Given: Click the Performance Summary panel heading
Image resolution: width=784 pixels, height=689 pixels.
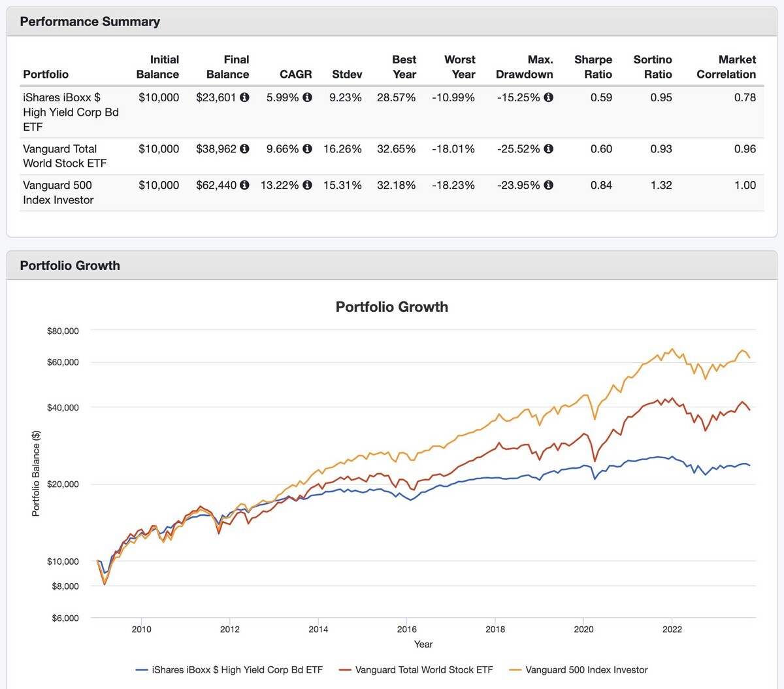Looking at the screenshot, I should [90, 22].
